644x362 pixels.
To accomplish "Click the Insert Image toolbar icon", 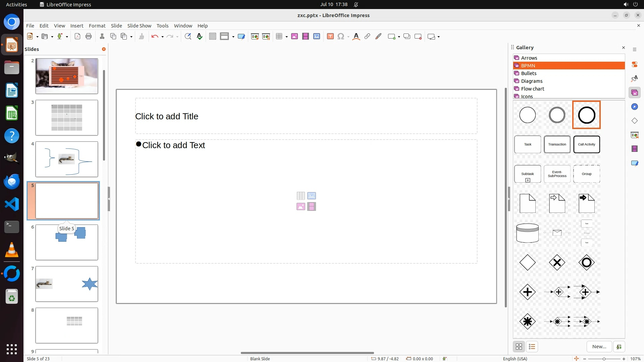I will tap(294, 37).
